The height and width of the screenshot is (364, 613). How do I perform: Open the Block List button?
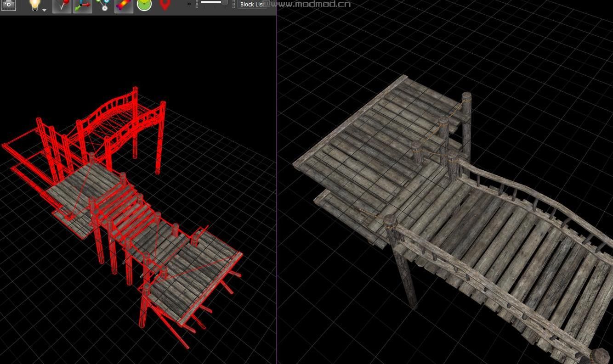point(252,4)
